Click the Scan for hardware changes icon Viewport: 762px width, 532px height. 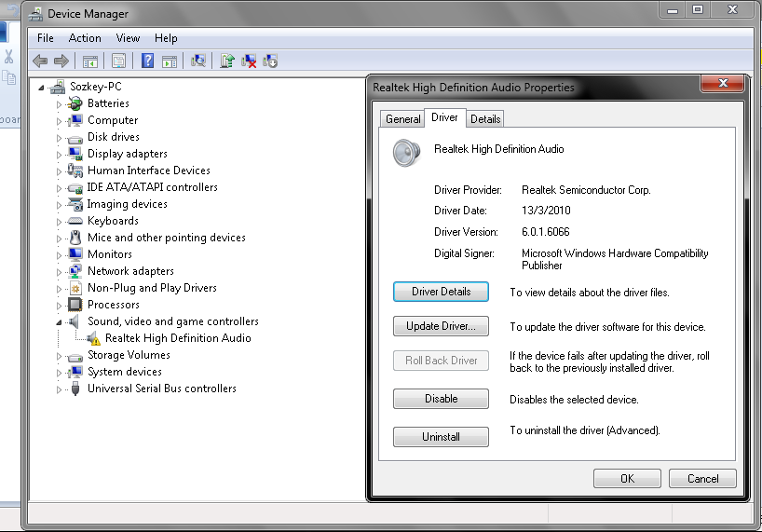(x=198, y=61)
